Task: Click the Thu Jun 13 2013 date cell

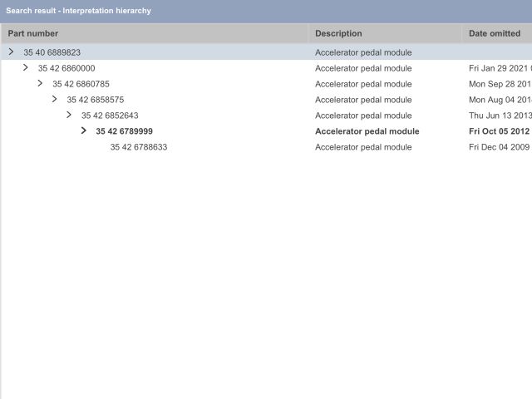Action: point(499,116)
